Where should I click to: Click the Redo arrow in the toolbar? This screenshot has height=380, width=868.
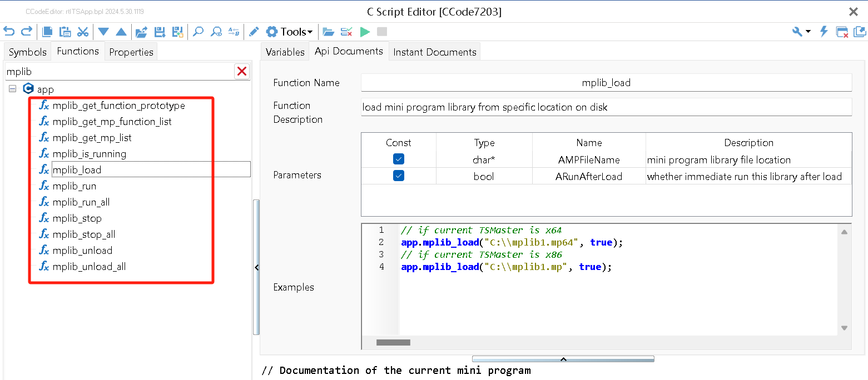point(26,32)
